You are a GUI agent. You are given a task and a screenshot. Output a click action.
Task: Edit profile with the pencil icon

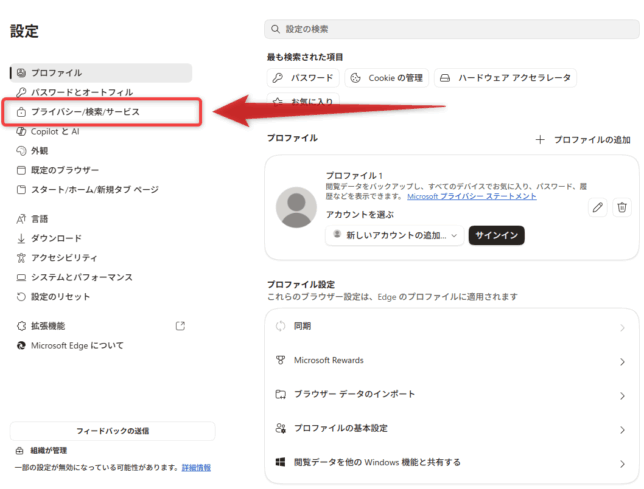click(x=598, y=207)
